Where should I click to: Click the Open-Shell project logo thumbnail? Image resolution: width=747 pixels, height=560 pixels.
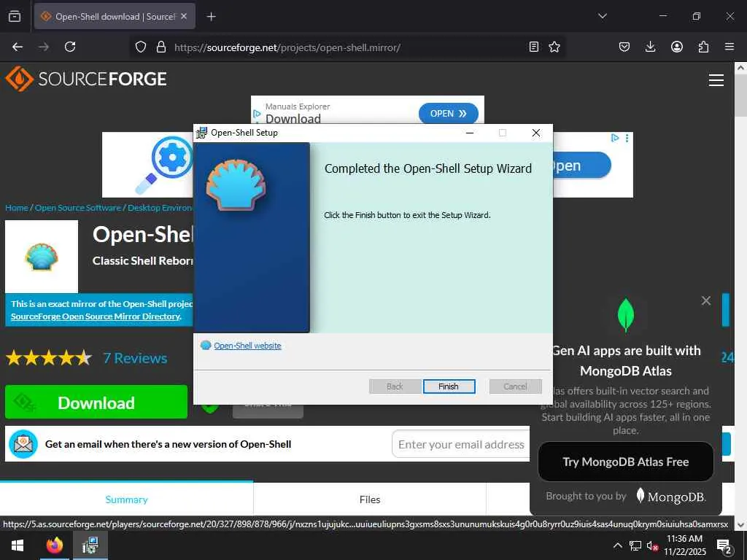[42, 257]
